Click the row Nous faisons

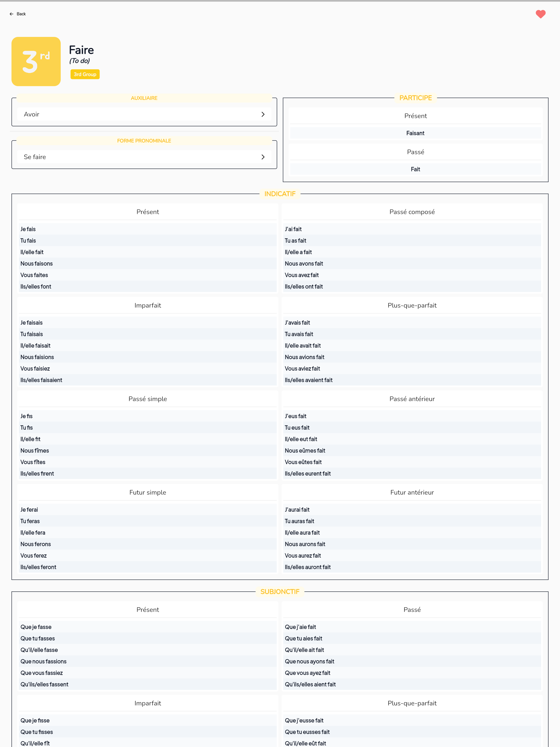[148, 263]
